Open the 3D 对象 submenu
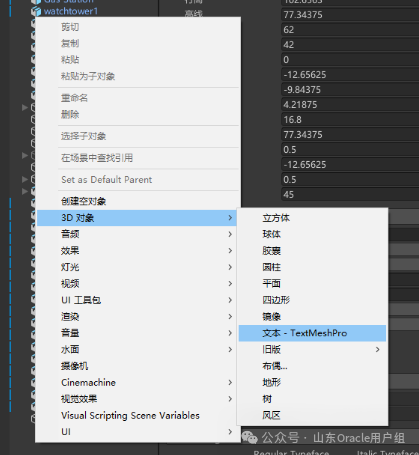The image size is (419, 455). (137, 218)
